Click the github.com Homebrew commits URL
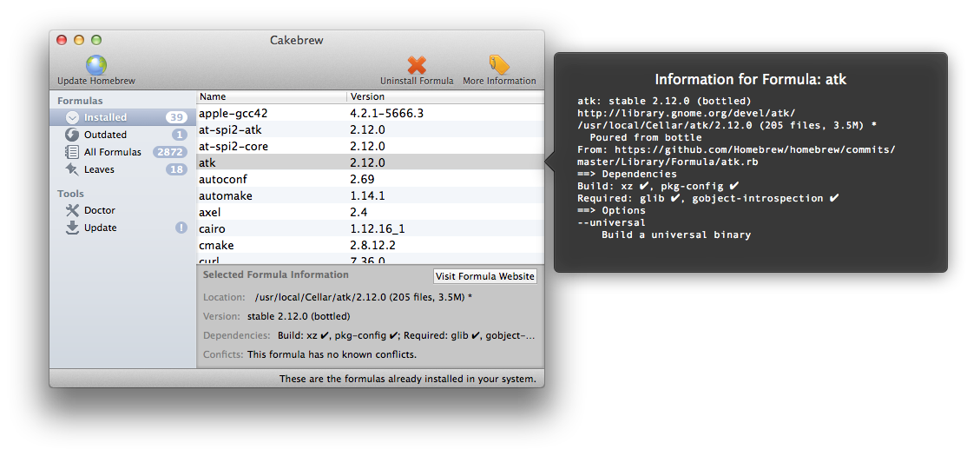This screenshot has width=980, height=456. (736, 155)
